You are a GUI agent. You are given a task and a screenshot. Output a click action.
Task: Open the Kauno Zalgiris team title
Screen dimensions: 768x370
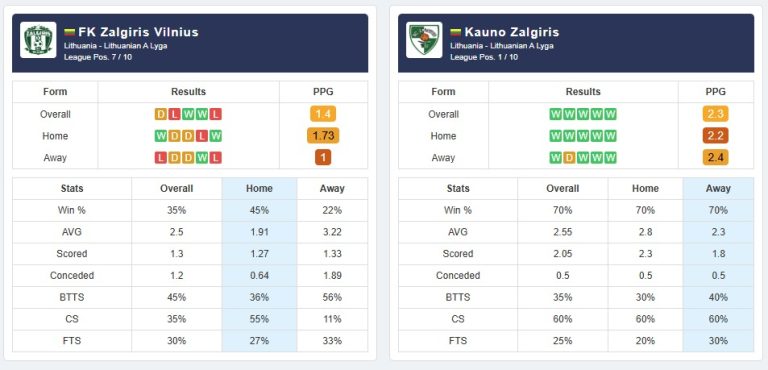511,32
